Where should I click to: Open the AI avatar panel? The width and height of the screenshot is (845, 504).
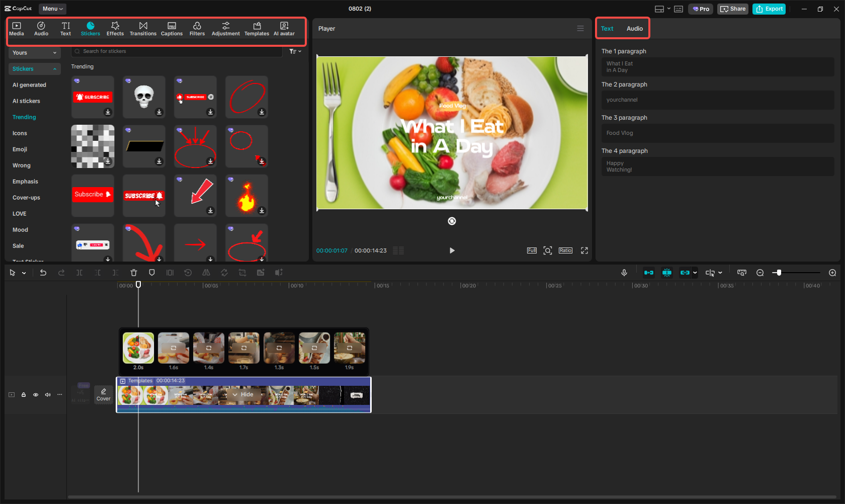tap(284, 28)
